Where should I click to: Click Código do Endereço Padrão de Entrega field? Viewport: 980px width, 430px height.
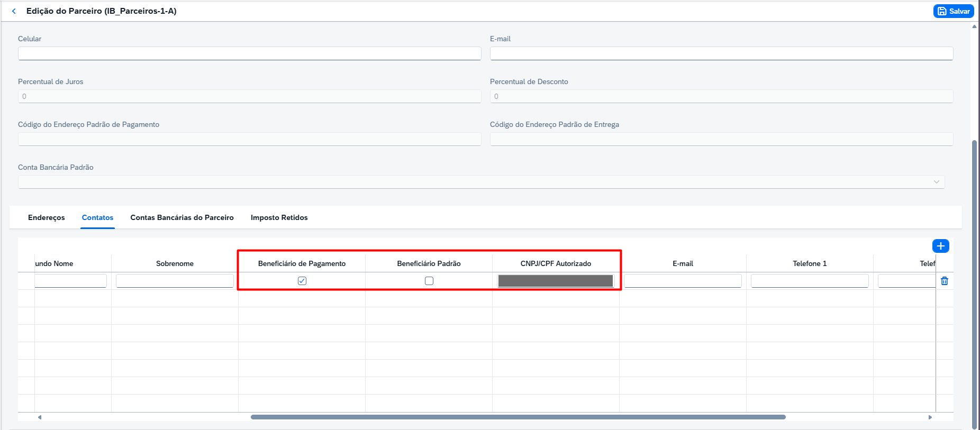click(721, 139)
